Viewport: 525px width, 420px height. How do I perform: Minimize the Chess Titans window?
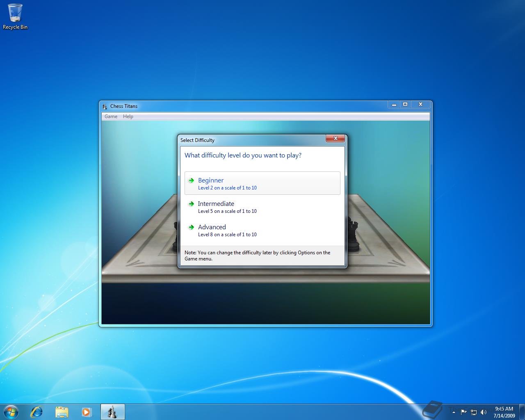(x=394, y=105)
